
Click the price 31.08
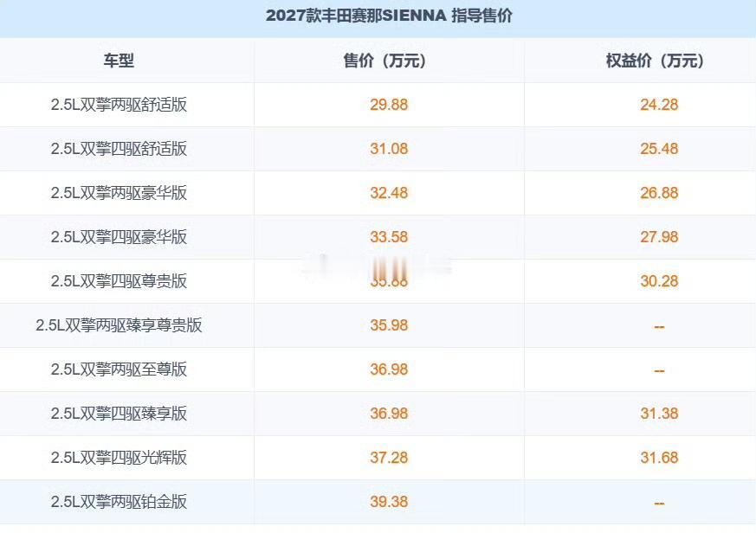(x=389, y=149)
